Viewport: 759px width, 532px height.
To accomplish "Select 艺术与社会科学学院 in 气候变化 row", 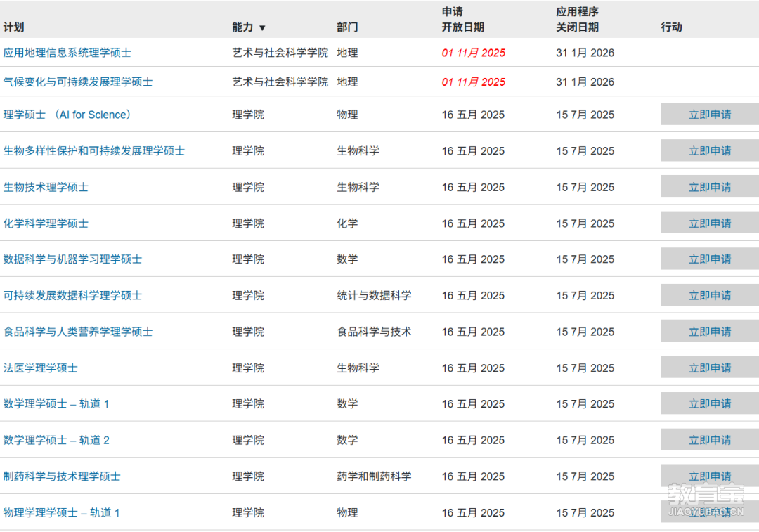I will (280, 82).
